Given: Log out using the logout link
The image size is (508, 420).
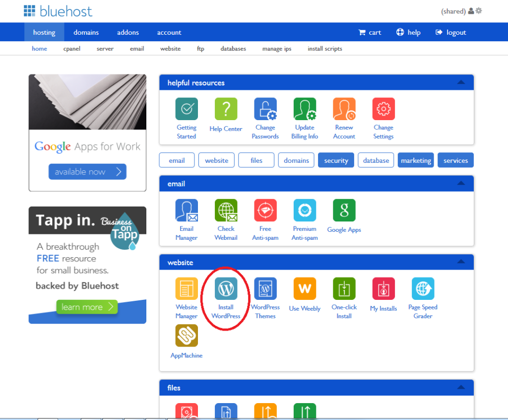Looking at the screenshot, I should click(x=450, y=32).
